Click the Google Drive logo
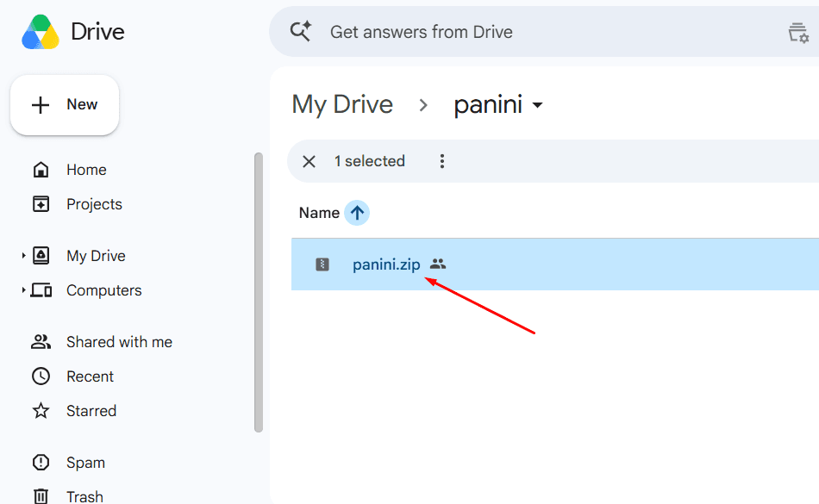Screen dimensions: 819x504 coord(41,32)
